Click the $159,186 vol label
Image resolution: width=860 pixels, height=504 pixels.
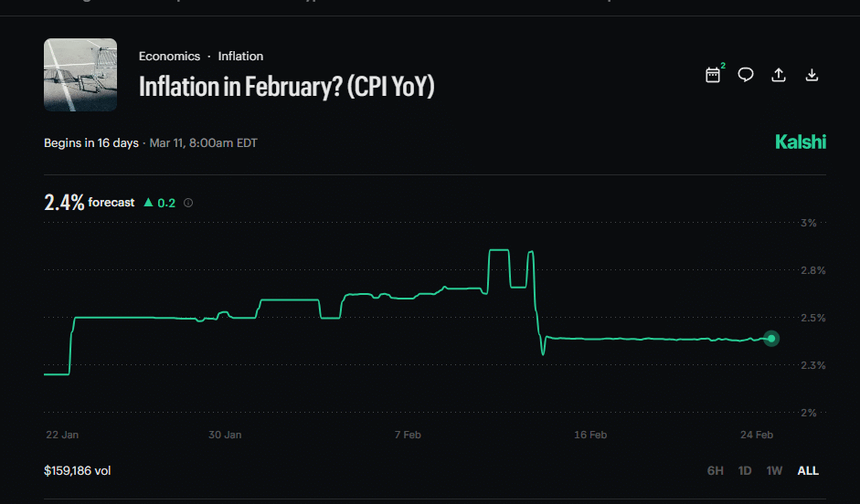(x=78, y=471)
